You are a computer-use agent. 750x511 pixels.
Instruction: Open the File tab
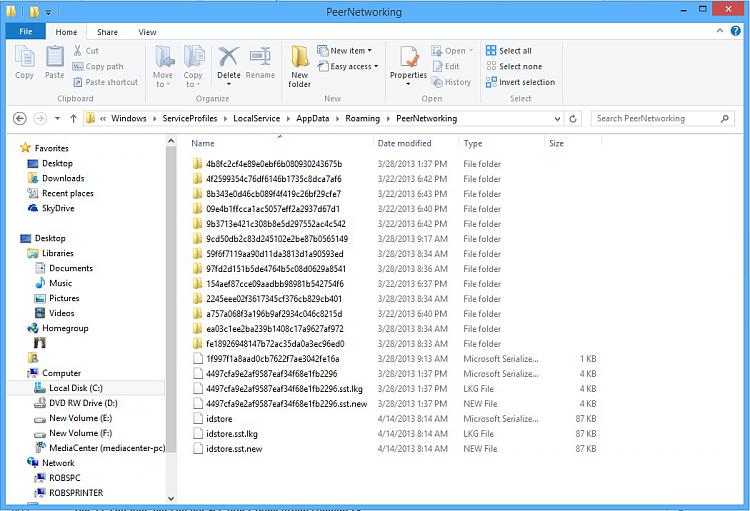26,32
